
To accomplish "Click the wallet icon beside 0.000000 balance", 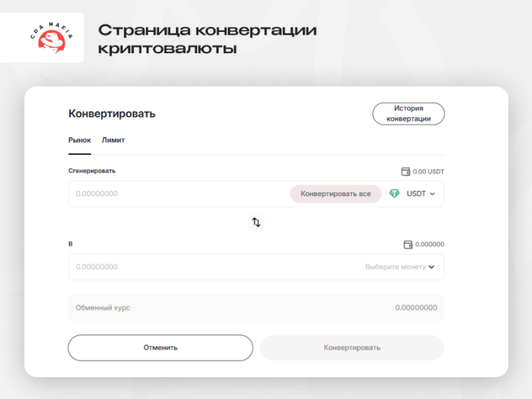I will pos(408,244).
